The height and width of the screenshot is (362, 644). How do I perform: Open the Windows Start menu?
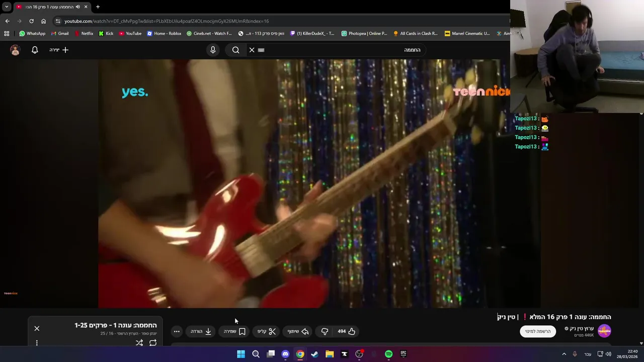(x=241, y=354)
